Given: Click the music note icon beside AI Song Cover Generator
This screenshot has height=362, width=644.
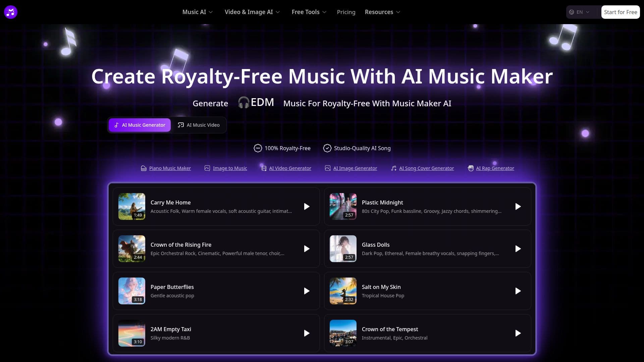Looking at the screenshot, I should coord(394,168).
